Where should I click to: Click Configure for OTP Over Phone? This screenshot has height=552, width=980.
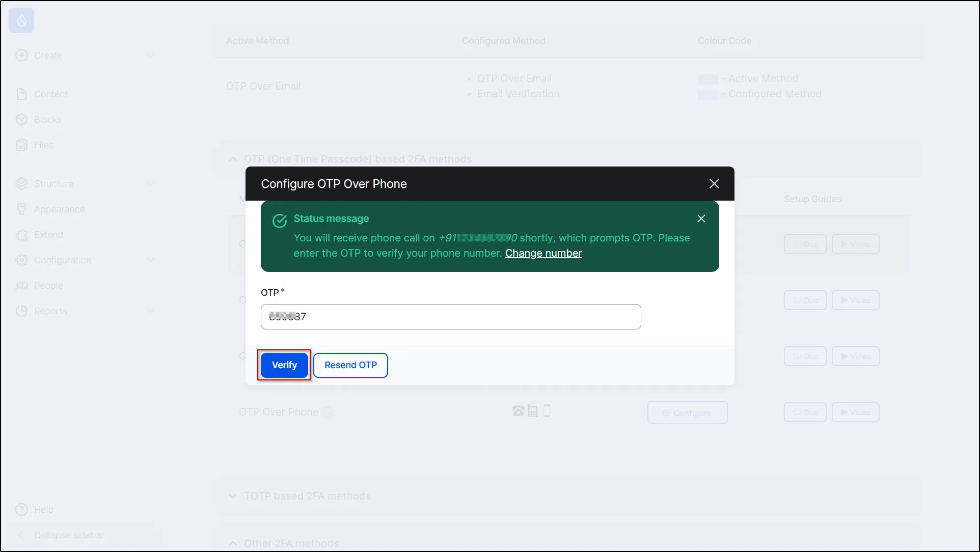click(x=687, y=412)
